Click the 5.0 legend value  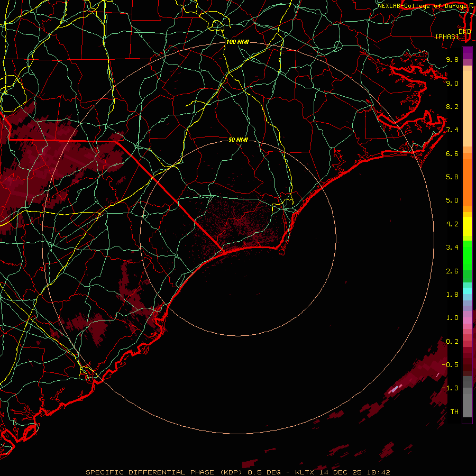452,200
